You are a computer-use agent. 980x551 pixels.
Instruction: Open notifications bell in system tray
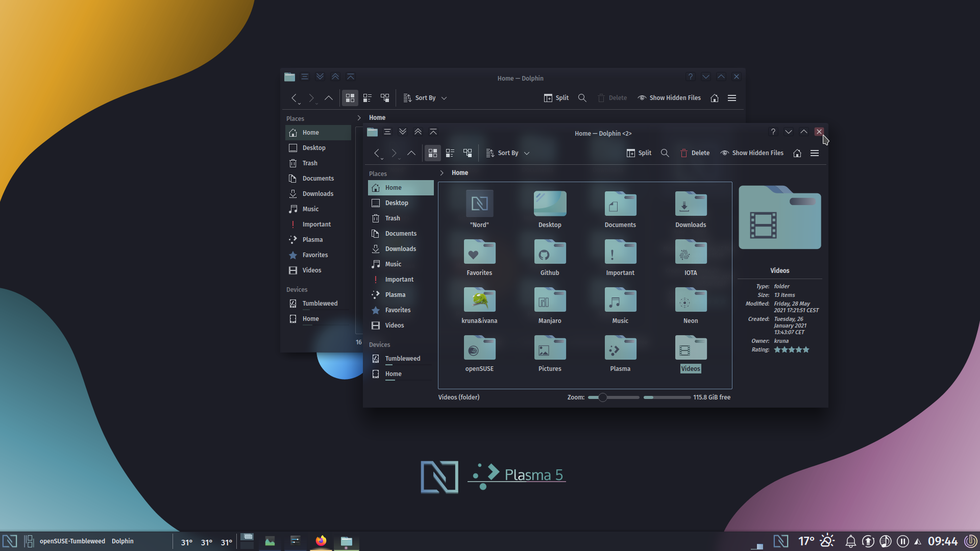[x=850, y=541]
